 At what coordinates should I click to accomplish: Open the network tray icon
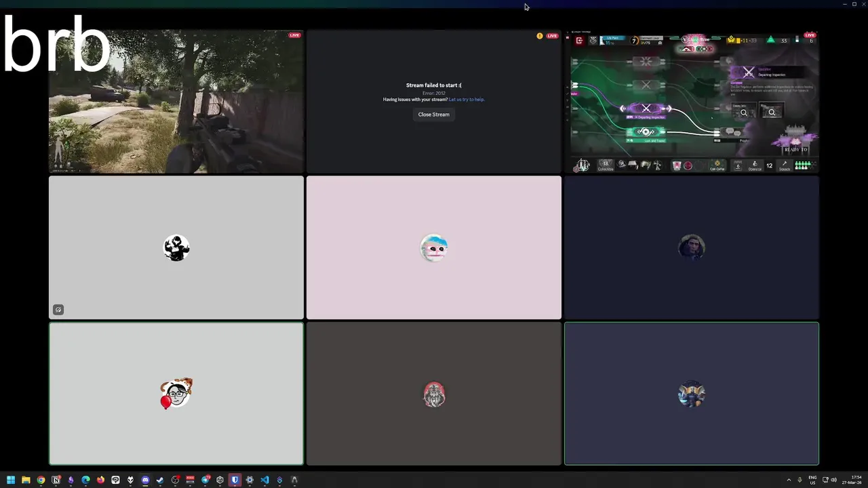(x=825, y=480)
